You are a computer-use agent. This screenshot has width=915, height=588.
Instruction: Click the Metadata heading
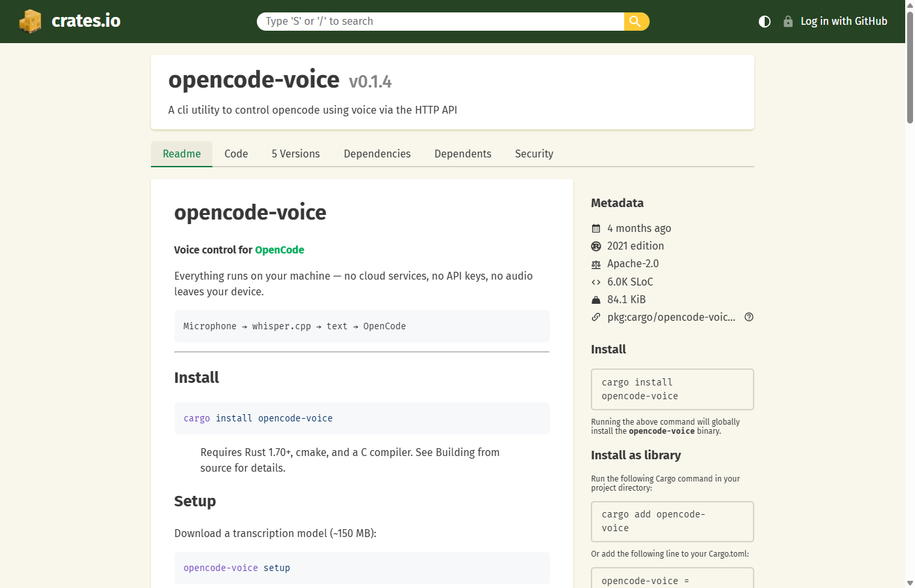[x=617, y=203]
